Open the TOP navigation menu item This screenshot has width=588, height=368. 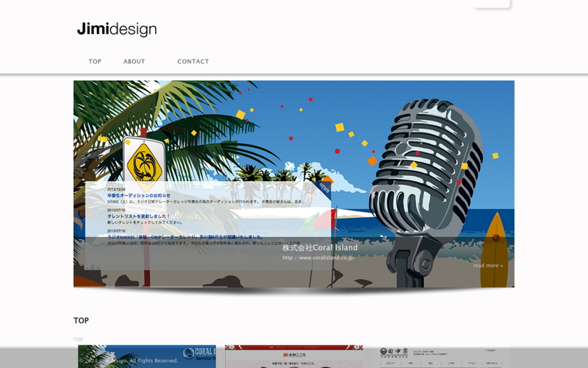coord(95,62)
